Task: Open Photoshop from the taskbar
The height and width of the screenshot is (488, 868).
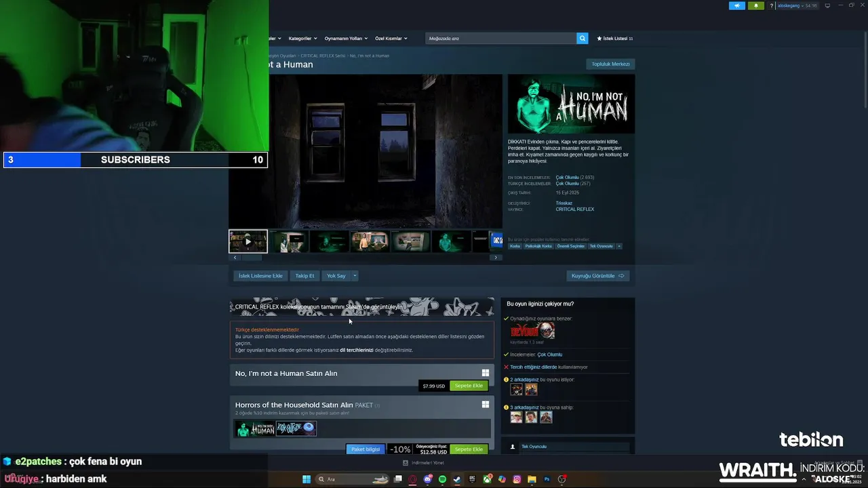Action: tap(547, 479)
